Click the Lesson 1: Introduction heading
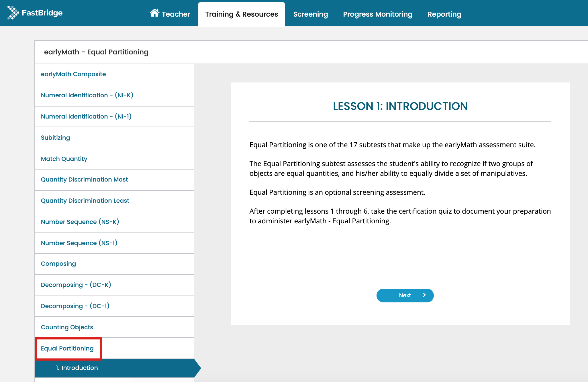 [x=400, y=106]
